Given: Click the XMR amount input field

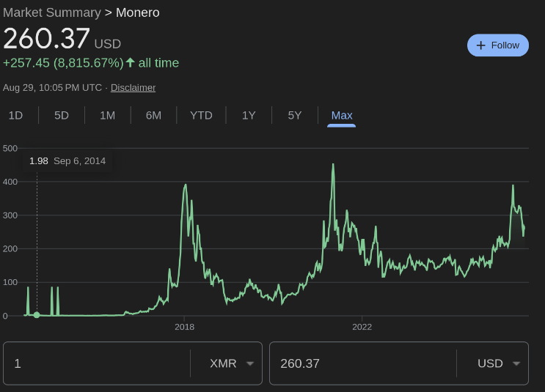Looking at the screenshot, I should click(97, 363).
